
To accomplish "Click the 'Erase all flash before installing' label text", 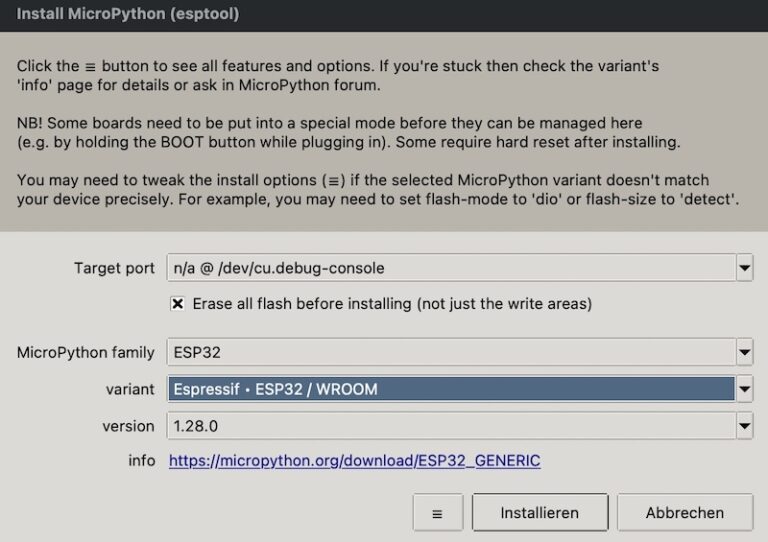I will point(392,304).
